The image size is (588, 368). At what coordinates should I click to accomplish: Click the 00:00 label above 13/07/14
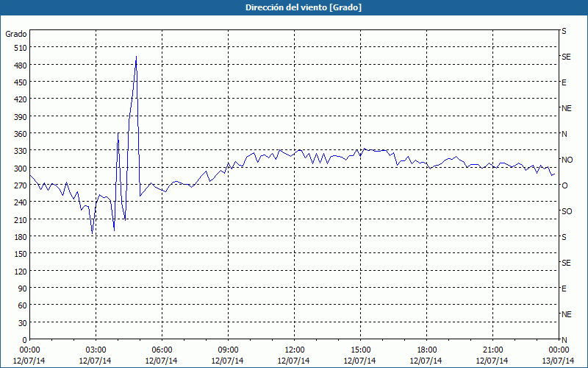pos(559,350)
